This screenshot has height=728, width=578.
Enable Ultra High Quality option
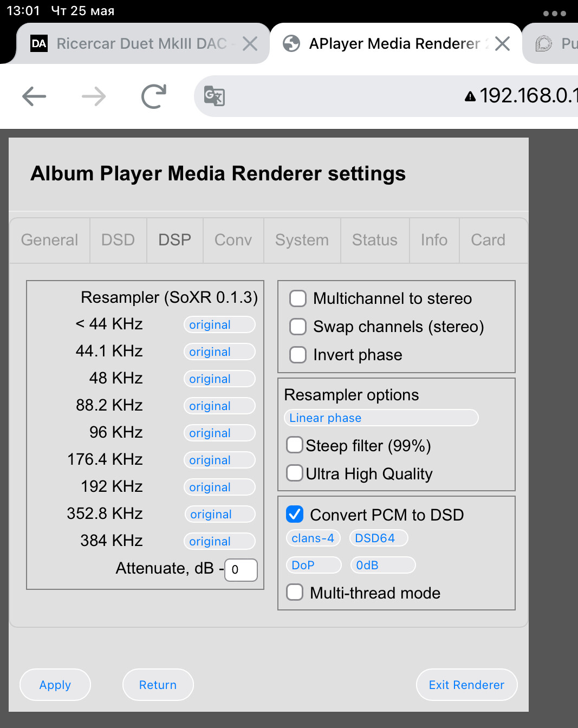[x=295, y=473]
